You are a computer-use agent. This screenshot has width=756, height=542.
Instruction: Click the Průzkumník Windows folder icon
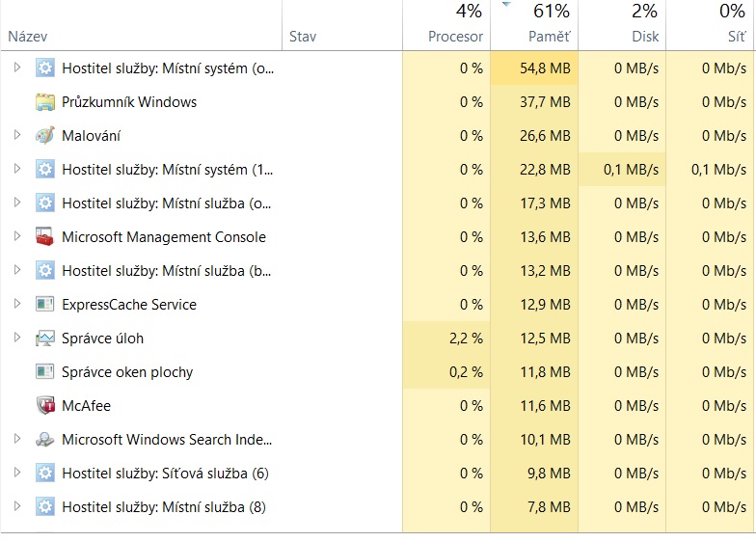45,102
